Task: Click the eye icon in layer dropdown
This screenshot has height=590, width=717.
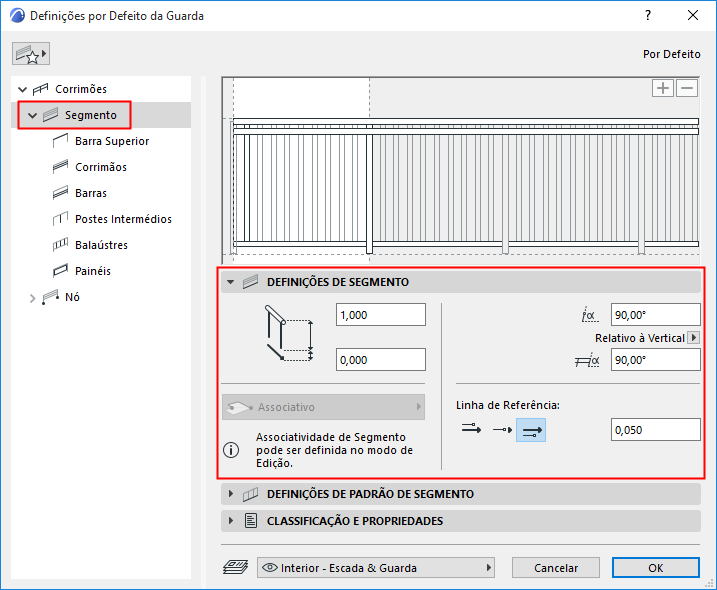Action: (270, 568)
